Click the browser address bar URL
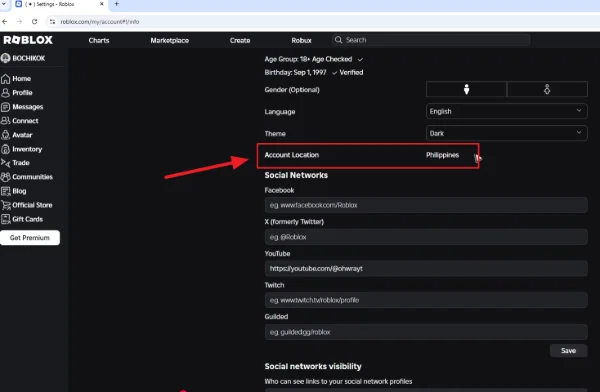Screen dimensions: 600x392 pyautogui.click(x=99, y=22)
